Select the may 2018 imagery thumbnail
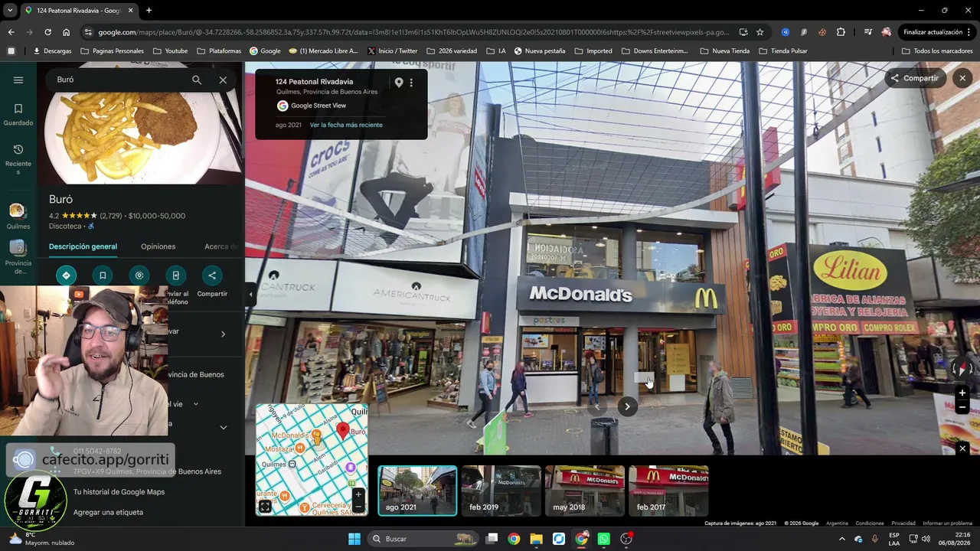Viewport: 980px width, 551px height. point(585,491)
